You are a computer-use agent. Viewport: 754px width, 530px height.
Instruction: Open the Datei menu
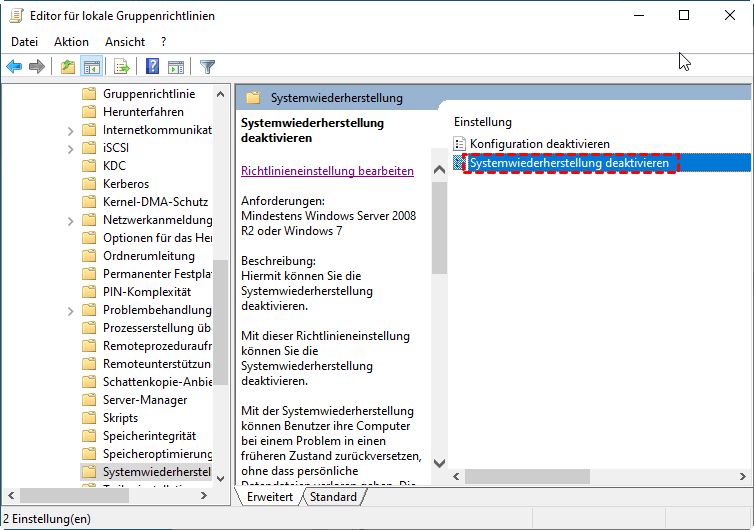click(25, 42)
